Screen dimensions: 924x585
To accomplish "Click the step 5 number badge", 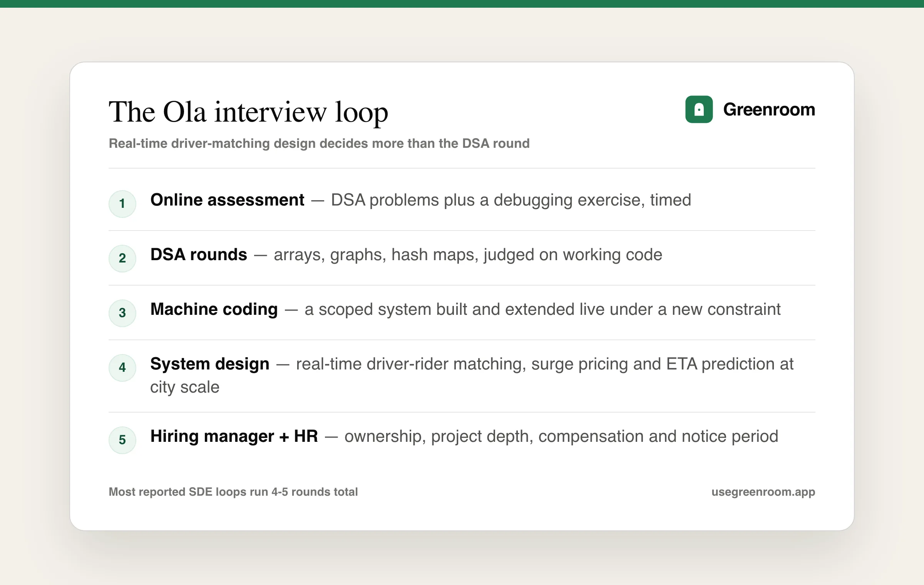I will (122, 440).
